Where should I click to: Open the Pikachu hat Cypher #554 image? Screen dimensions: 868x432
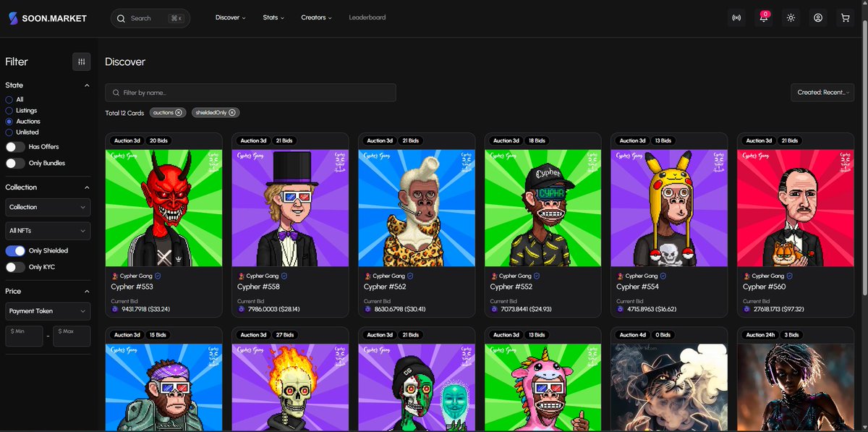click(x=669, y=208)
